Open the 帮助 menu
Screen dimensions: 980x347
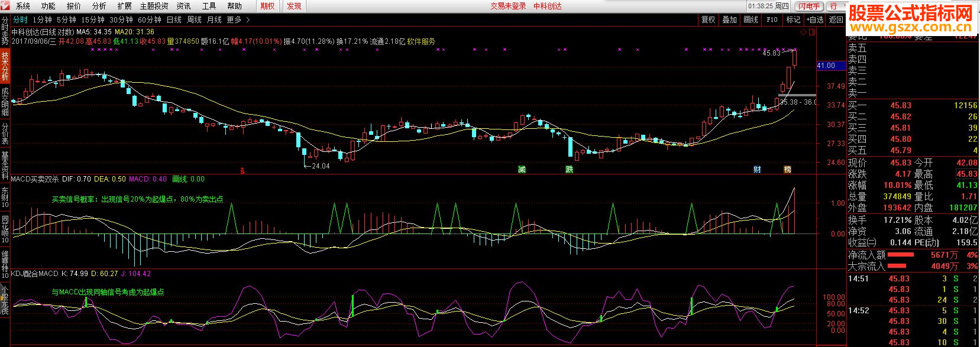(234, 6)
